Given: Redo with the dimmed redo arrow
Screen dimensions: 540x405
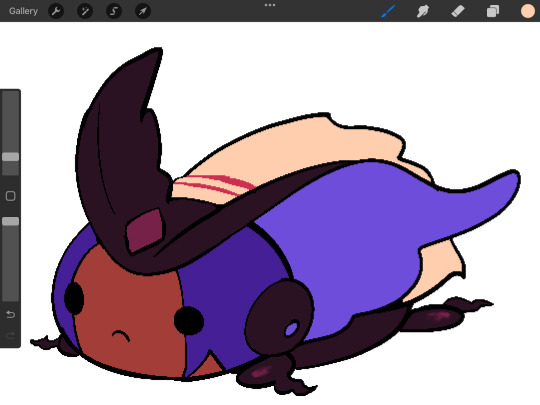Looking at the screenshot, I should (x=11, y=335).
